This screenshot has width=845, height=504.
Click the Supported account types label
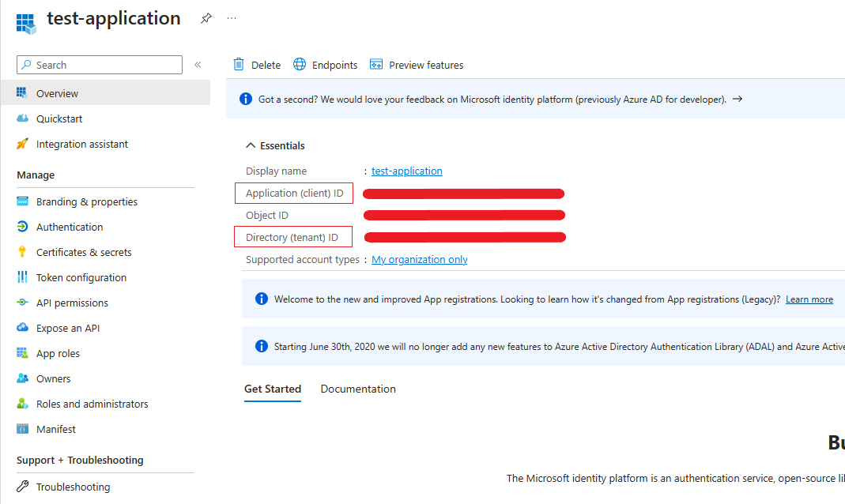coord(302,260)
